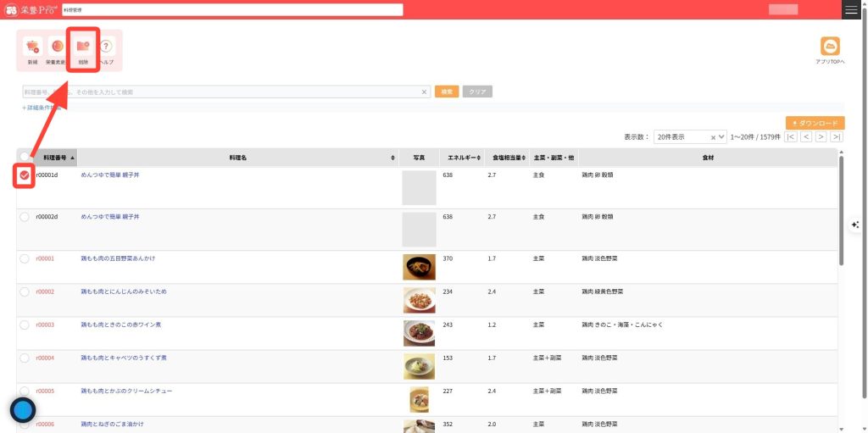Sort table by エネルギー column
This screenshot has width=868, height=433.
tap(465, 158)
